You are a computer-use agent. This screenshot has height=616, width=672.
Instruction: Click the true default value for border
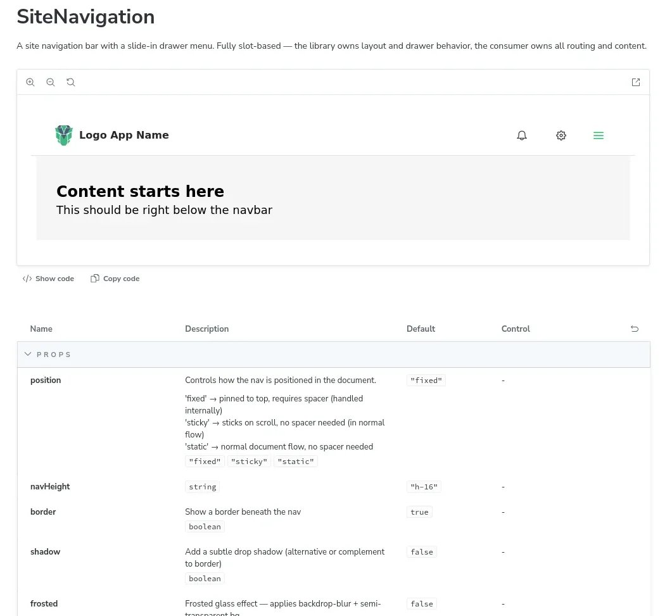coord(419,512)
